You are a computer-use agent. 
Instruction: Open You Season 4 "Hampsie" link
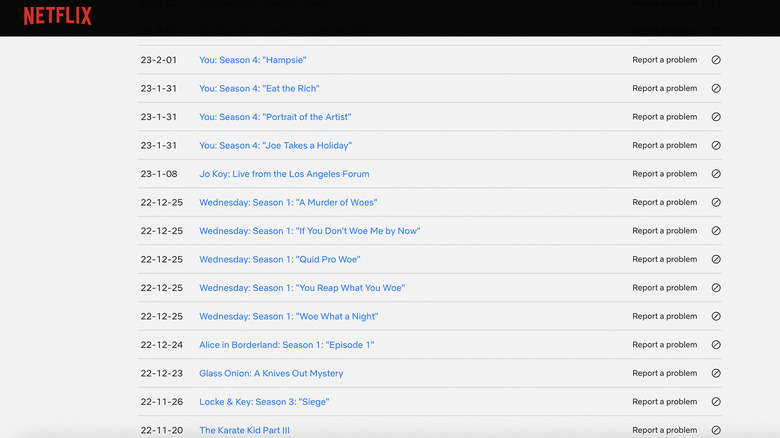point(253,60)
